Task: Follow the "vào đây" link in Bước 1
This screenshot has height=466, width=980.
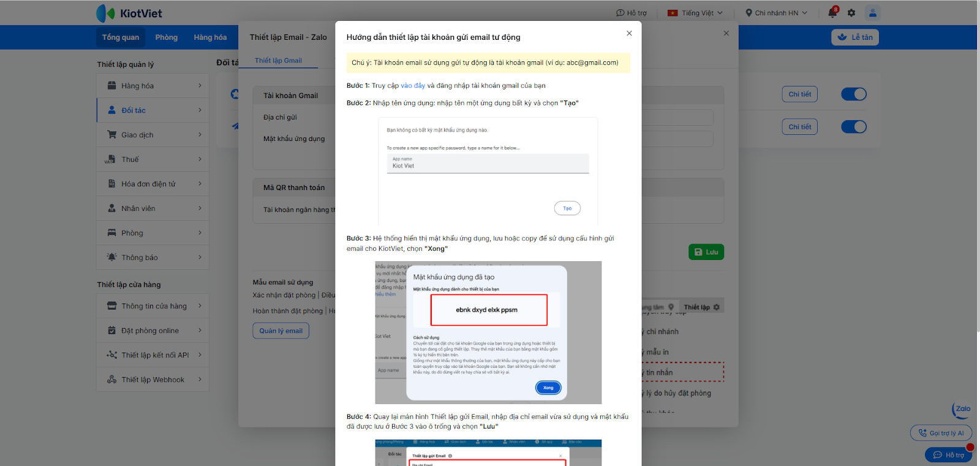Action: [413, 86]
